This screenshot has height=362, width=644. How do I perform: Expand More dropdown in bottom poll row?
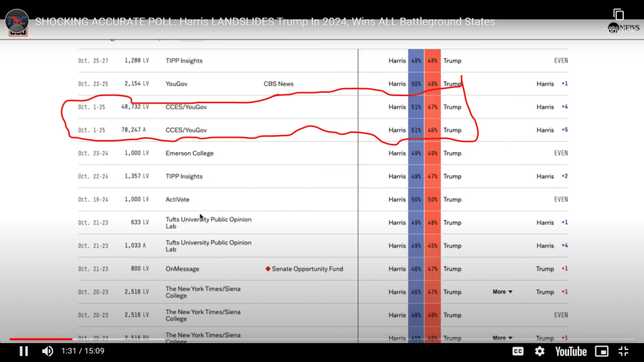pyautogui.click(x=502, y=338)
